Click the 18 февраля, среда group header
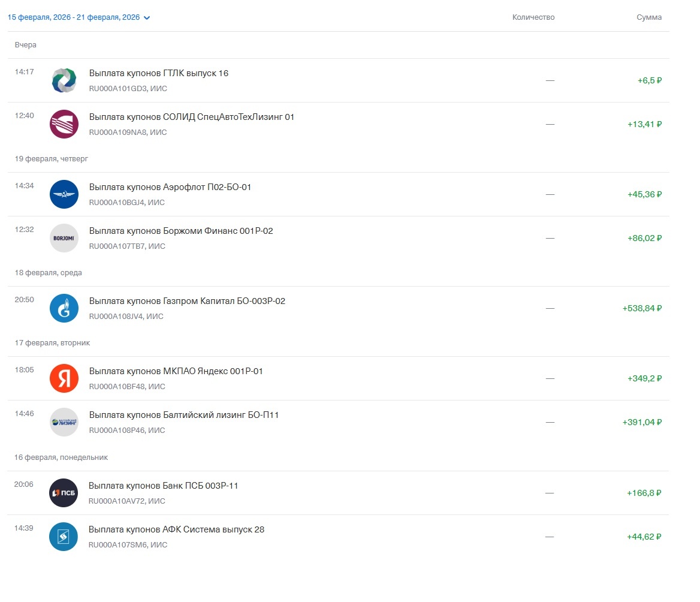The height and width of the screenshot is (602, 700). pos(48,272)
